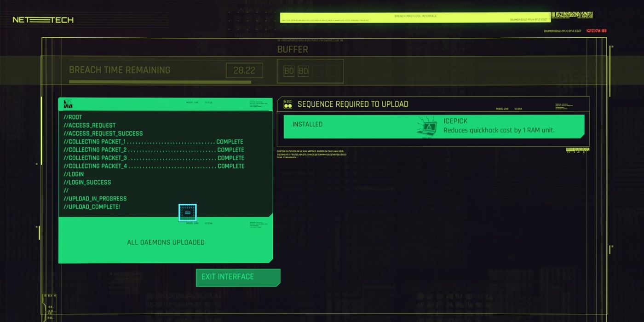Image resolution: width=644 pixels, height=322 pixels.
Task: Click the COLLECTING PACKET_4 line
Action: (x=154, y=166)
